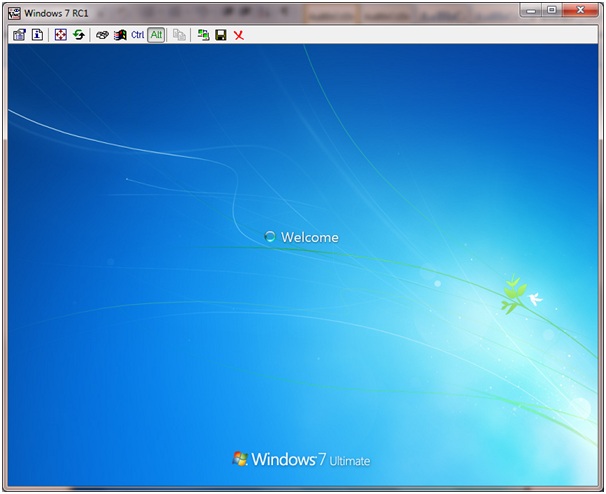Send Ctrl+Alt+Del using the keys icon
Viewport: 606px width, 494px height.
pyautogui.click(x=102, y=35)
